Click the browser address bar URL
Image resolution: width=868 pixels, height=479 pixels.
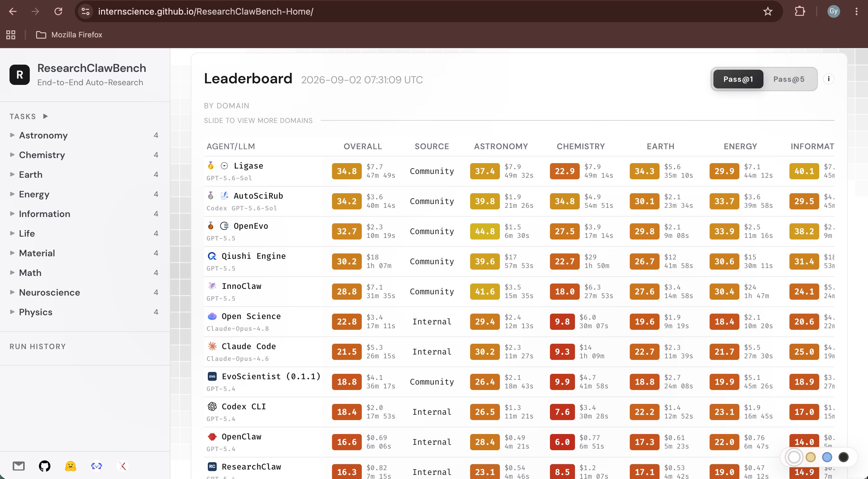206,11
